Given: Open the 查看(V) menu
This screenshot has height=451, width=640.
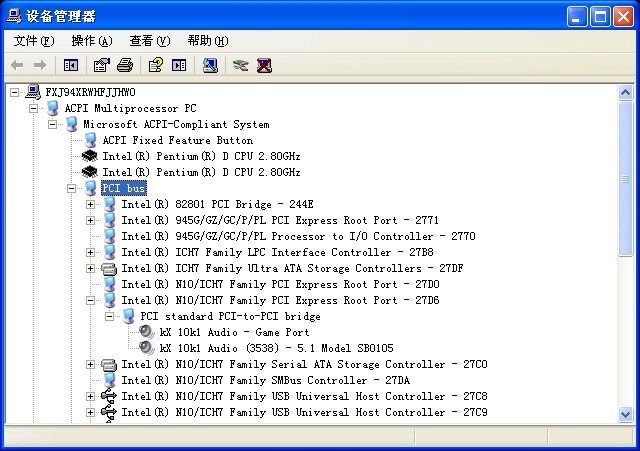Looking at the screenshot, I should (x=150, y=41).
